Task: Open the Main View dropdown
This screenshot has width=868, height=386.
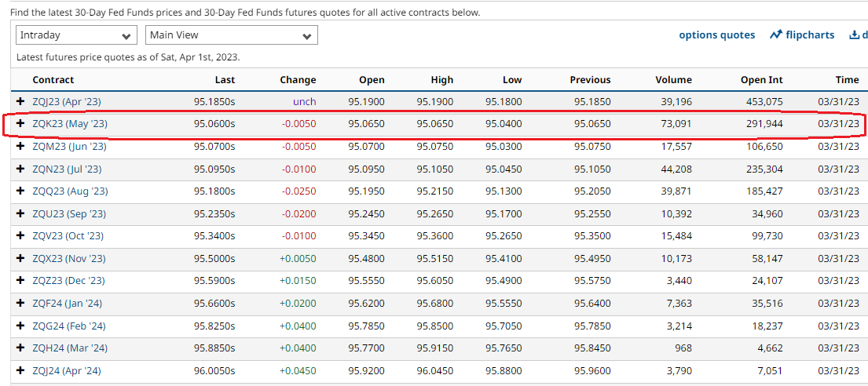Action: coord(231,35)
